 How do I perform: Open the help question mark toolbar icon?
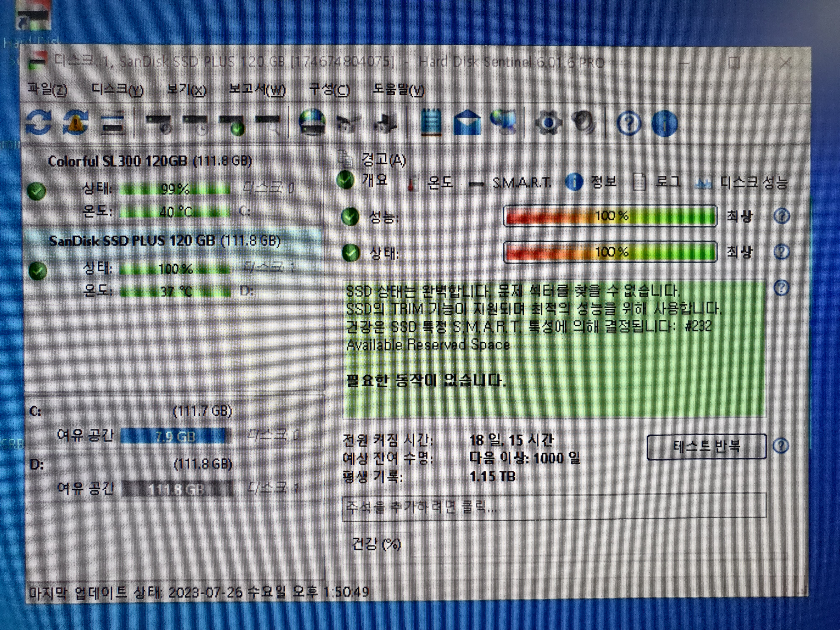pos(629,123)
